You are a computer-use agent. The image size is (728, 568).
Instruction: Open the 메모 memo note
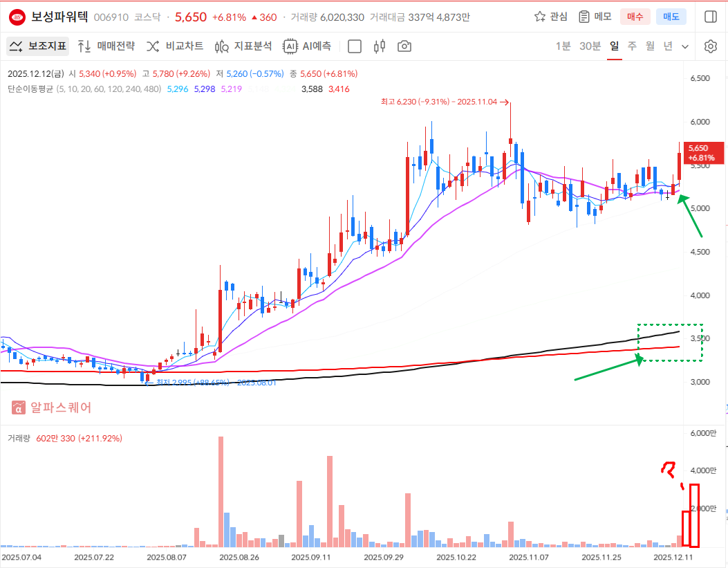pos(595,17)
